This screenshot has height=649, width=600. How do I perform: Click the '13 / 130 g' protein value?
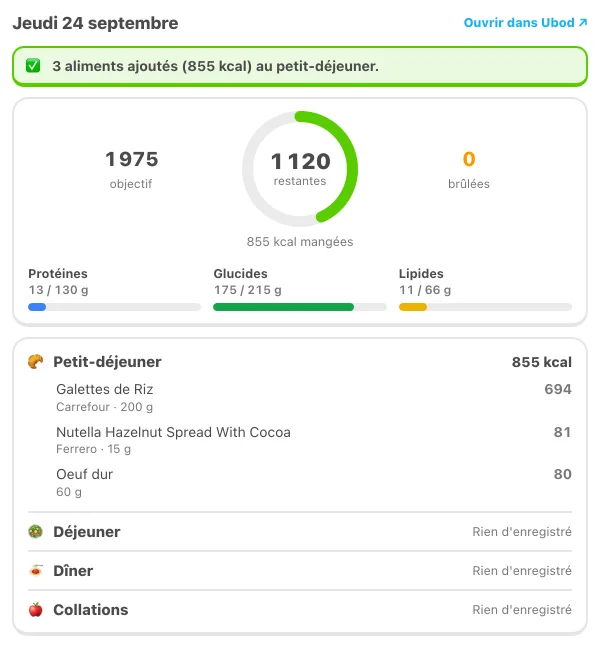58,290
